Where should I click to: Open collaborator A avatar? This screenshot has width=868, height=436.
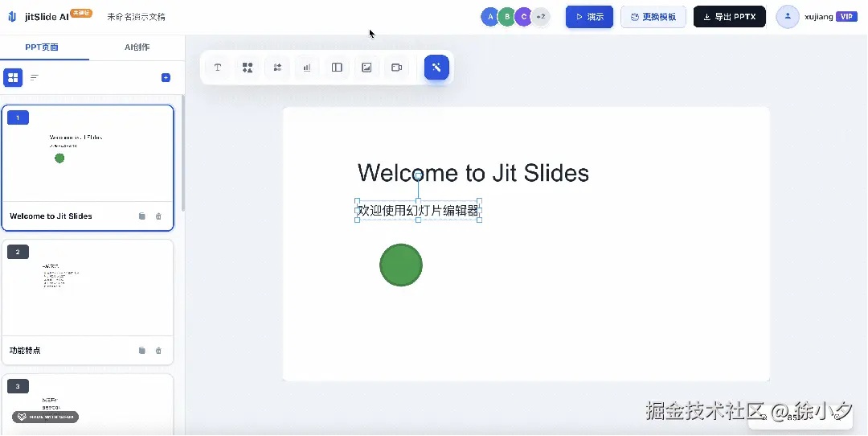[490, 17]
